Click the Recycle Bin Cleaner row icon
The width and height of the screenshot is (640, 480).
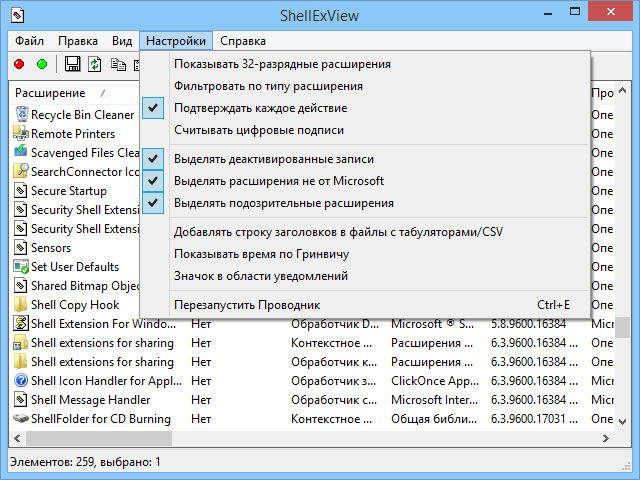(22, 114)
